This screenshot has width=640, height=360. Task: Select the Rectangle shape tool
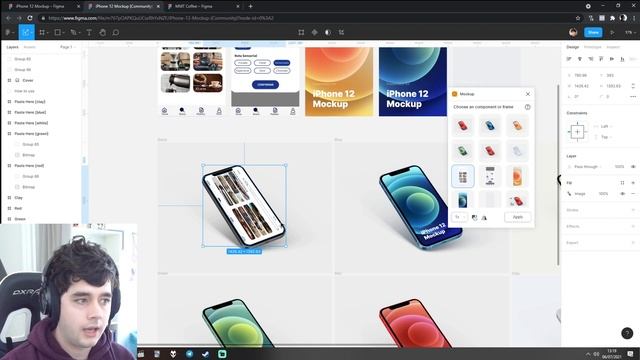[58, 32]
